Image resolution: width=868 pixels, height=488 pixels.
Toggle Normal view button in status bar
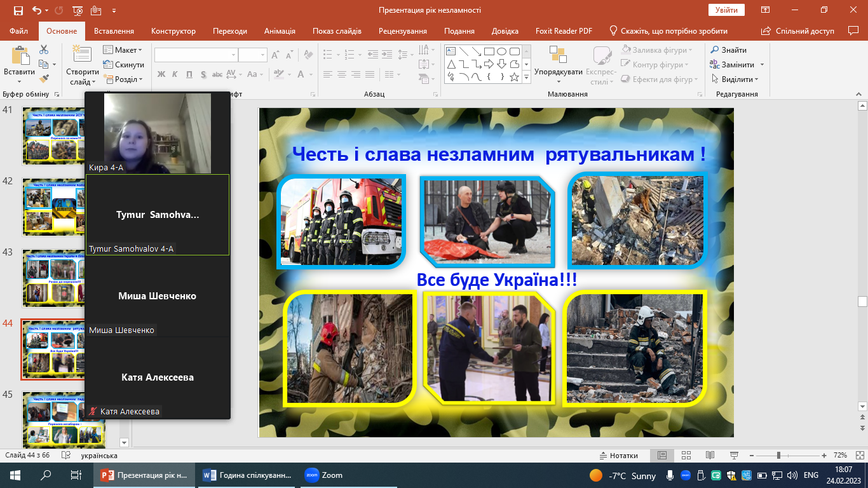click(661, 456)
